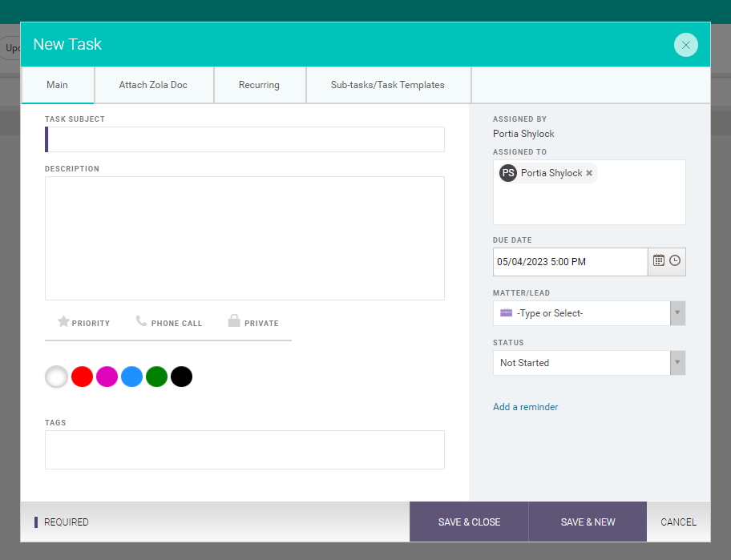Click the briefcase icon in Matter/Lead
731x560 pixels.
point(506,313)
